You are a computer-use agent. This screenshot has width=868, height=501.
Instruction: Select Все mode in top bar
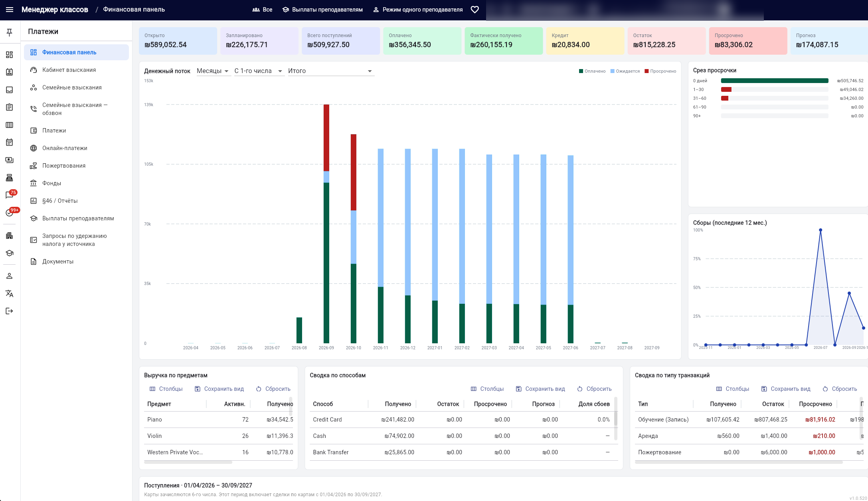(262, 10)
